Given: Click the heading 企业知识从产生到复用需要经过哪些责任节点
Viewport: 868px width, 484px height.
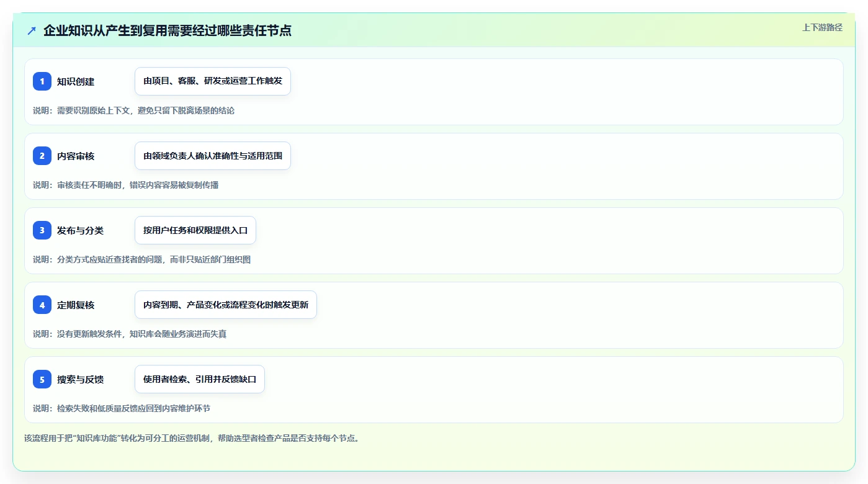Looking at the screenshot, I should pyautogui.click(x=168, y=30).
